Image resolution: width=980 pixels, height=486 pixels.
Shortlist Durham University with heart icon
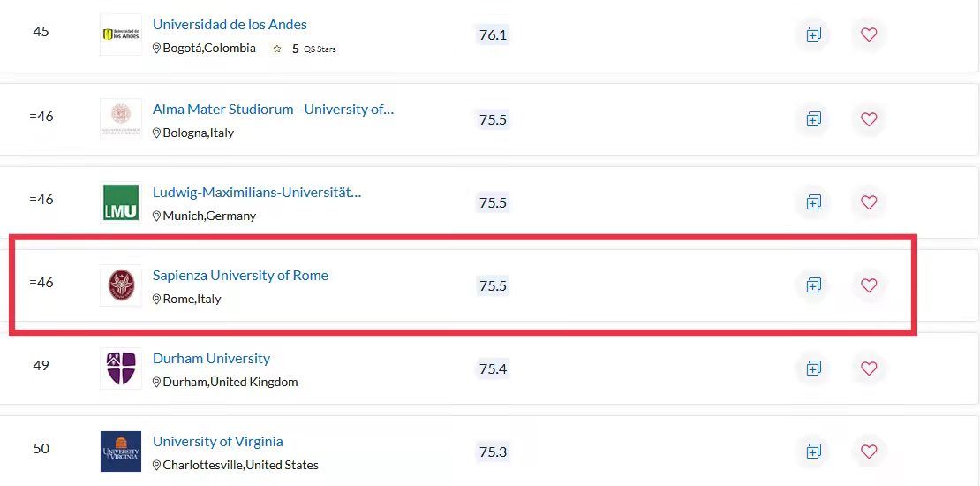point(869,368)
